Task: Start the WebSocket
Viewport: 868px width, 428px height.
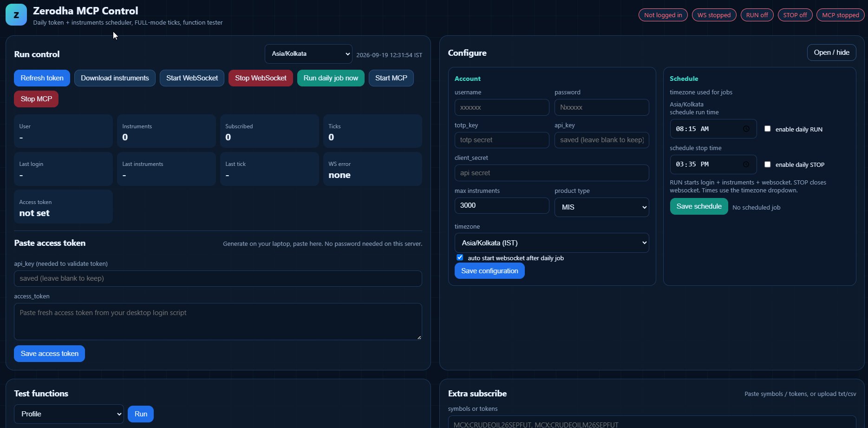Action: (x=192, y=78)
